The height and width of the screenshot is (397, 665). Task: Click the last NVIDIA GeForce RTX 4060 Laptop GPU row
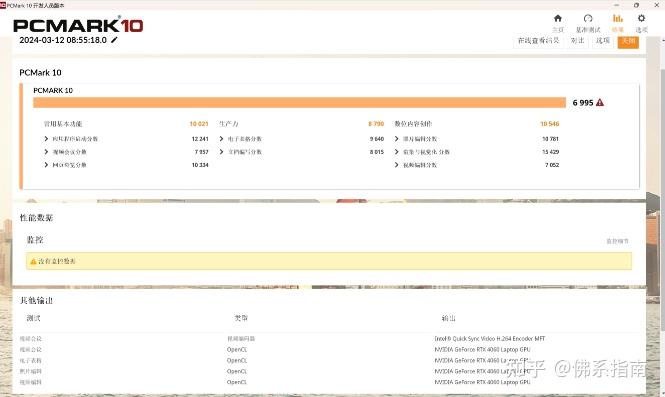482,382
